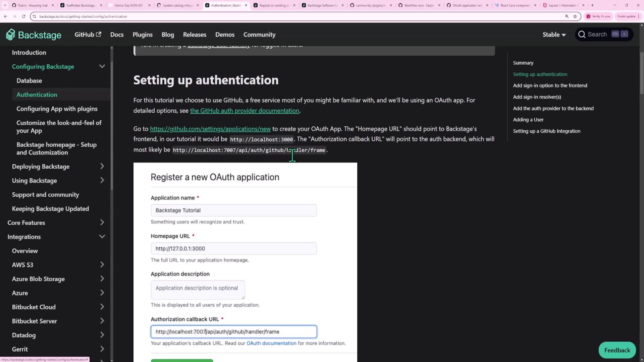Open the Stable version dropdown
644x362 pixels.
[554, 35]
